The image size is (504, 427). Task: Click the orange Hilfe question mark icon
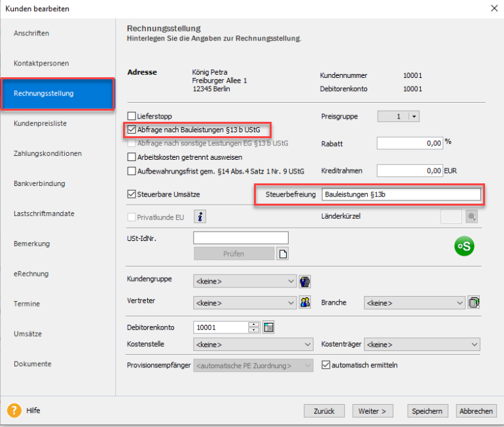14,411
